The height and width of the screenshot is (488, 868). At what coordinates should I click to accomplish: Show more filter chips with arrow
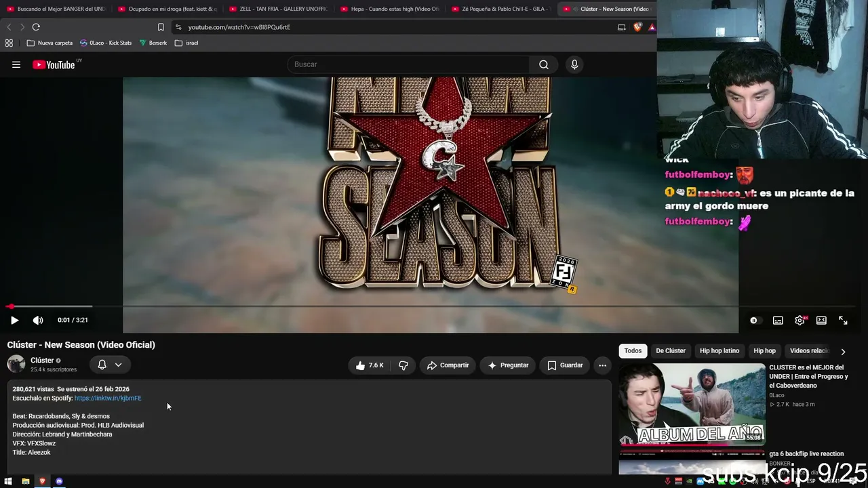pyautogui.click(x=843, y=352)
